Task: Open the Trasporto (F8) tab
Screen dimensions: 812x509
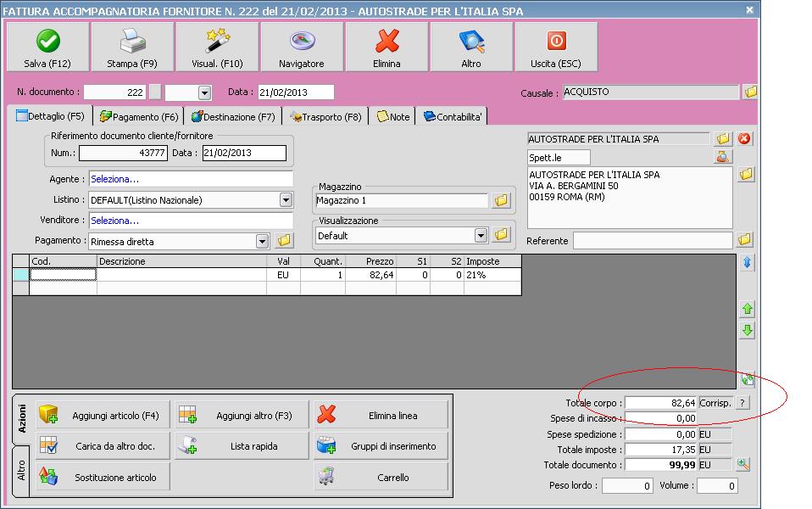Action: coord(325,117)
